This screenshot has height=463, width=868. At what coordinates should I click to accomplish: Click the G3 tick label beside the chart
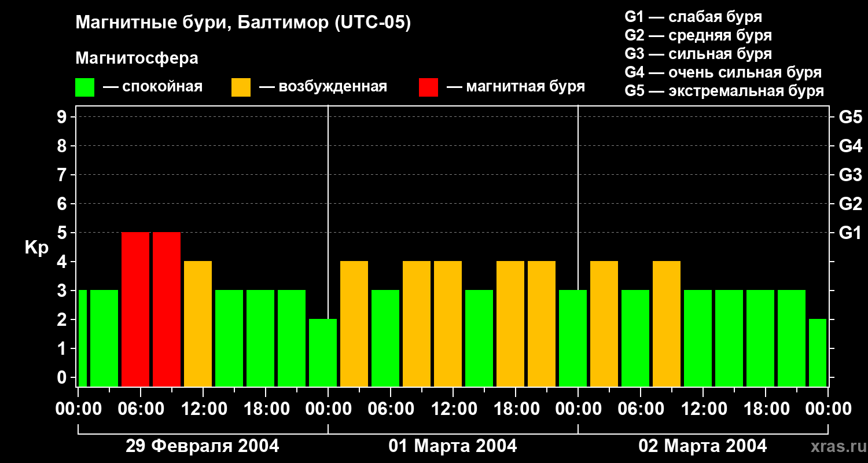coord(850,175)
